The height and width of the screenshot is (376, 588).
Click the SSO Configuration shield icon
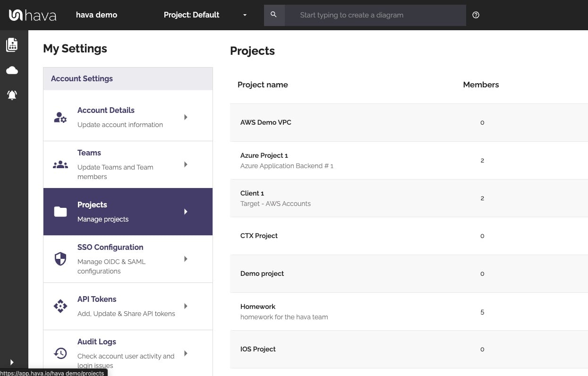[60, 258]
